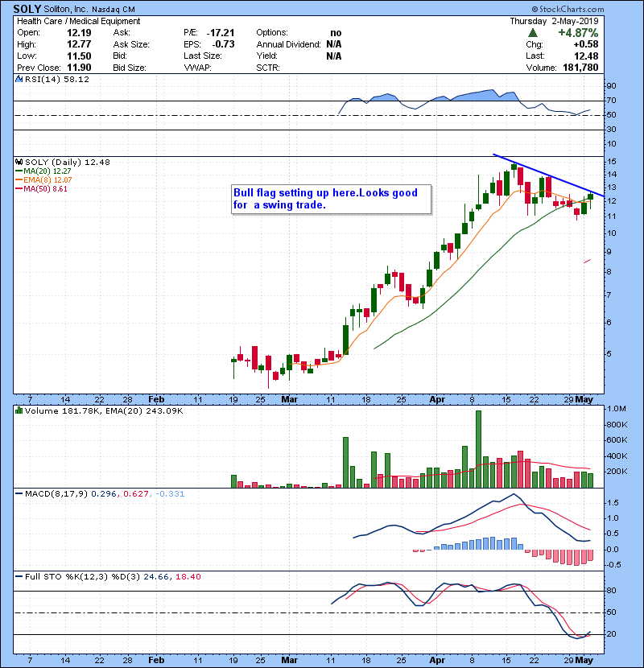Image resolution: width=644 pixels, height=668 pixels.
Task: Click the Prev Close 11.90 value
Action: [x=79, y=68]
